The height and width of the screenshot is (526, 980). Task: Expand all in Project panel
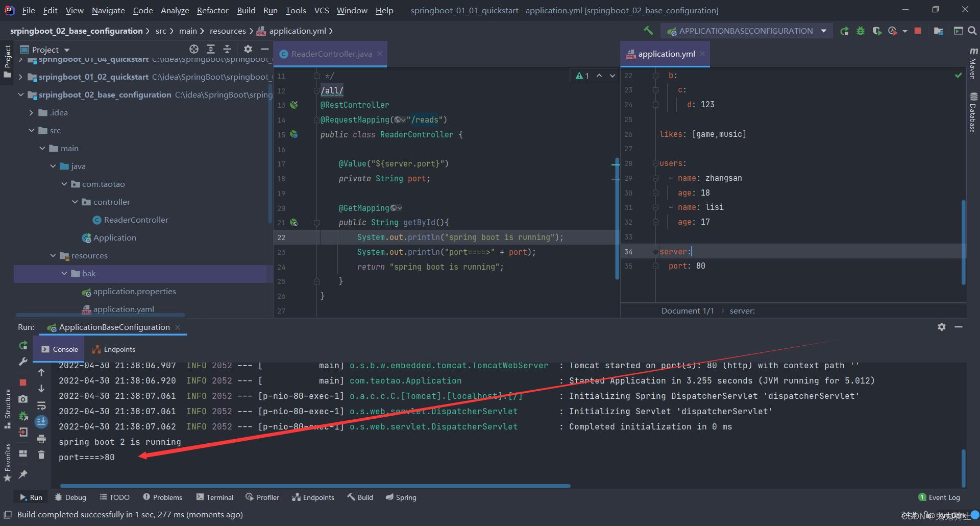211,49
